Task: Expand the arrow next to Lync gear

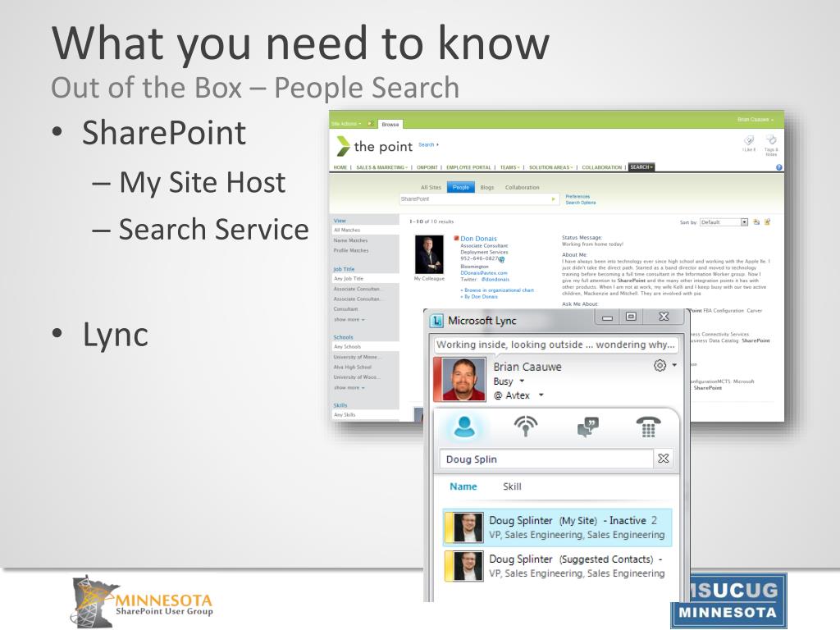Action: 674,365
